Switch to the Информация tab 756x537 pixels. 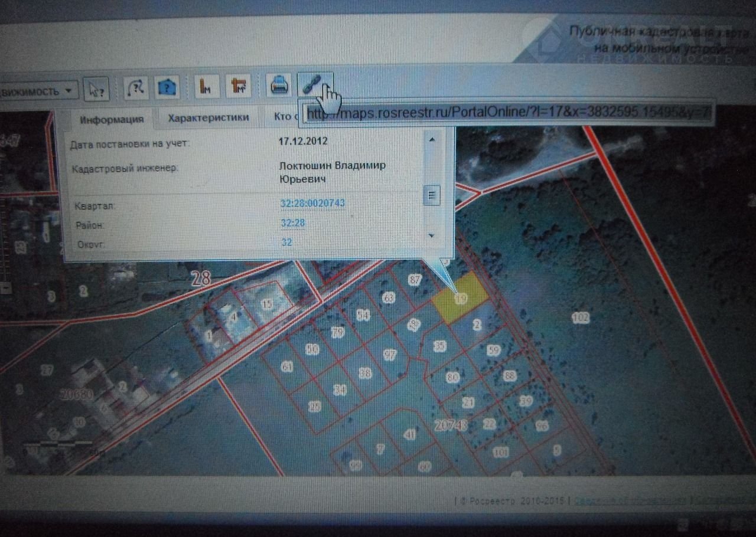point(112,119)
